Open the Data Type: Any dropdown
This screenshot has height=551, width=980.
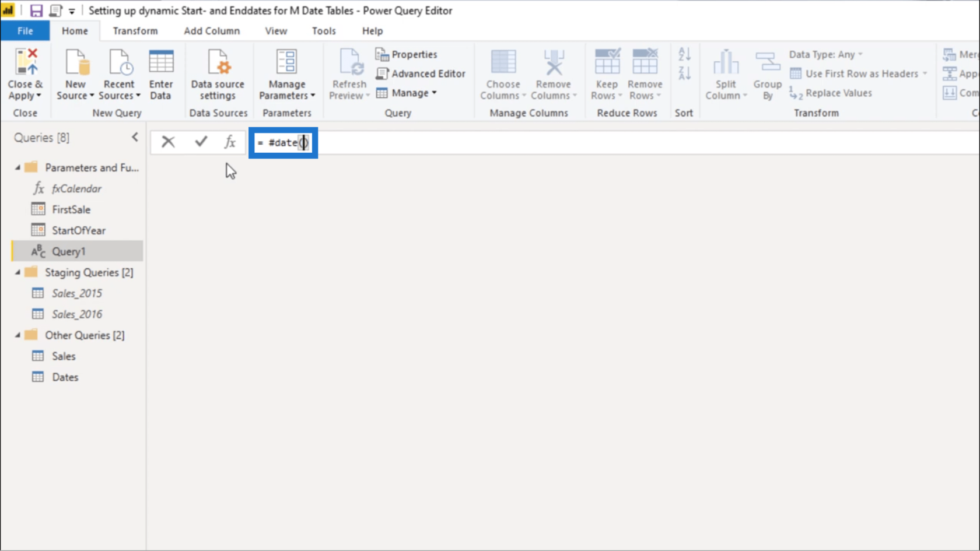point(825,54)
